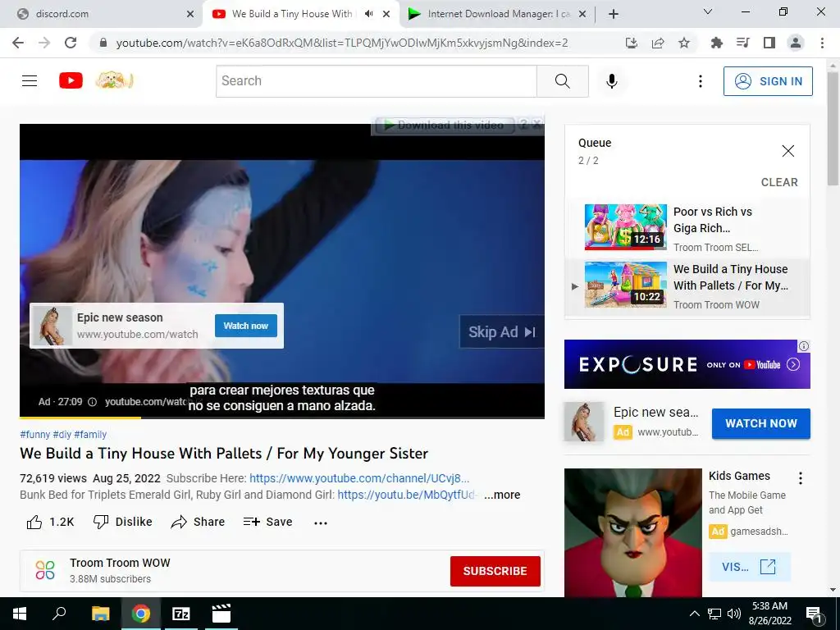The height and width of the screenshot is (630, 840).
Task: Open the Subscribe Here channel link
Action: (x=359, y=478)
